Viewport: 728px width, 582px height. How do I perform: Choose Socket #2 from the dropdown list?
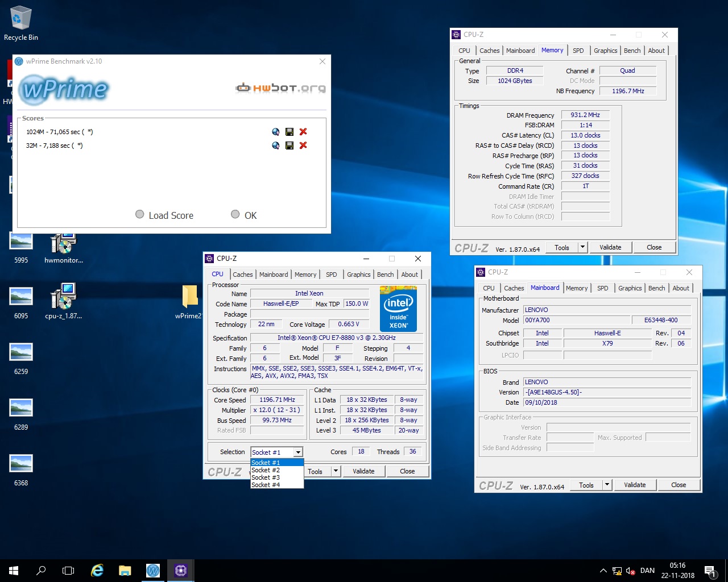click(x=277, y=470)
